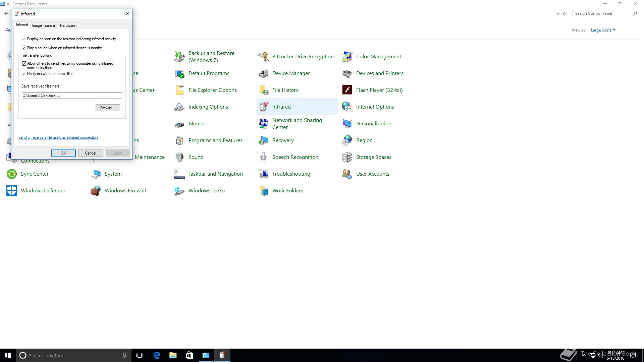Expand the address bar history dropdown arrow
The image size is (644, 362).
558,14
